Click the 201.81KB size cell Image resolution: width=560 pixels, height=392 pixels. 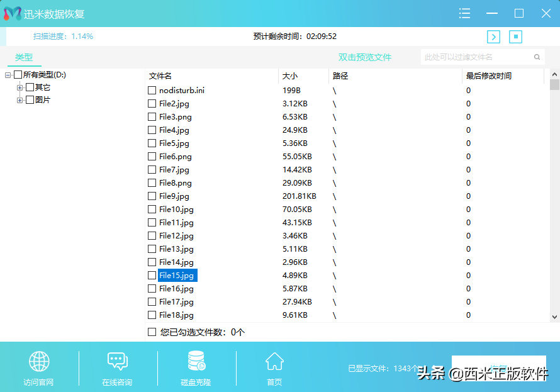300,196
